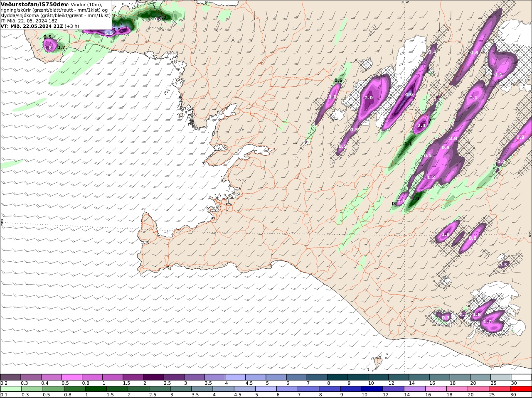Click the 'IT: Mið. 22. 05. 2024 18Z' line
This screenshot has width=532, height=398.
pyautogui.click(x=29, y=20)
